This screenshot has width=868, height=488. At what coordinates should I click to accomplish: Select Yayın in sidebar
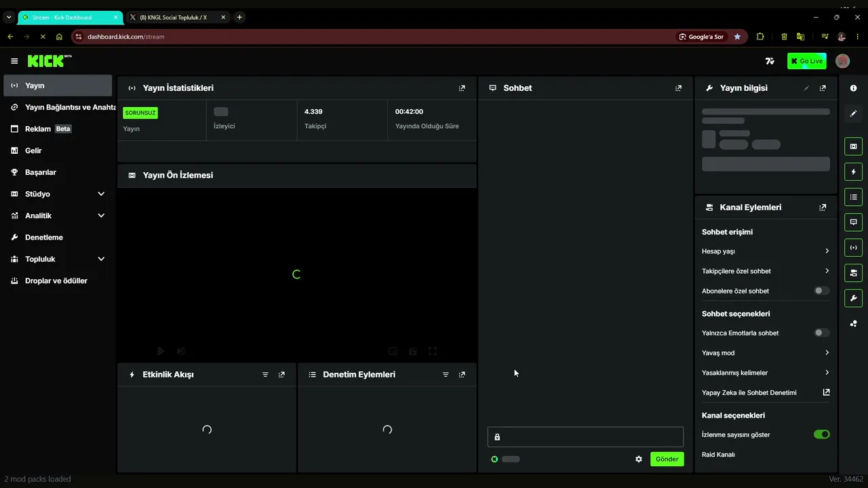coord(58,85)
